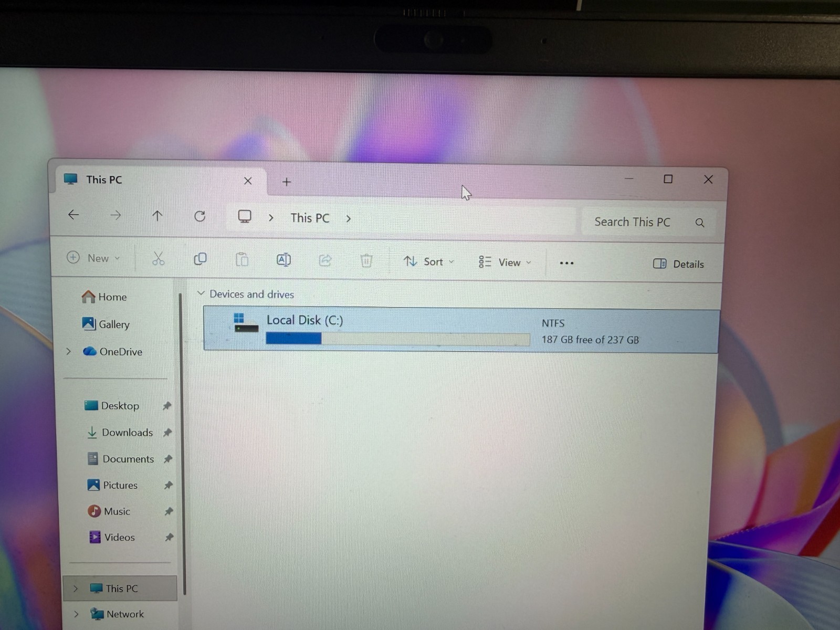Click the Cut scissors icon
The height and width of the screenshot is (630, 840).
coord(158,258)
